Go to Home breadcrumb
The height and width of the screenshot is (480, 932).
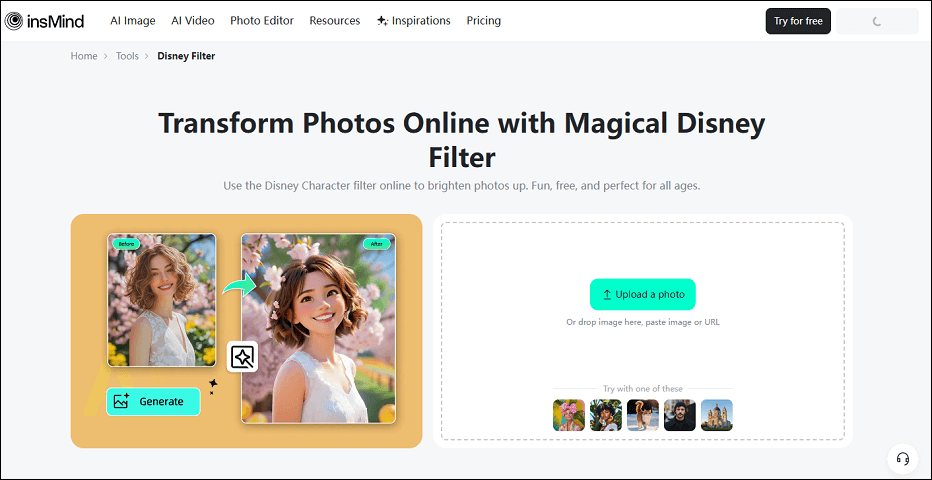tap(84, 56)
